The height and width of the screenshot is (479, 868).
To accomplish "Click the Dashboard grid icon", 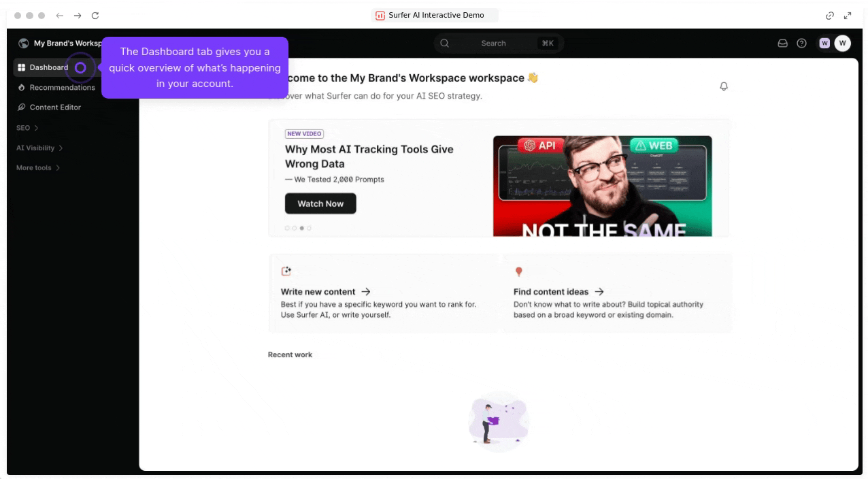I will click(22, 67).
